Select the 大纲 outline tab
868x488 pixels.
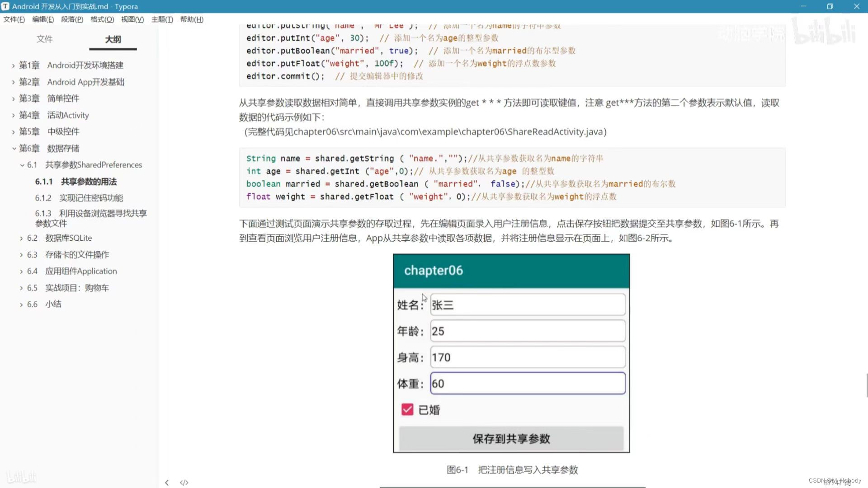(x=113, y=39)
